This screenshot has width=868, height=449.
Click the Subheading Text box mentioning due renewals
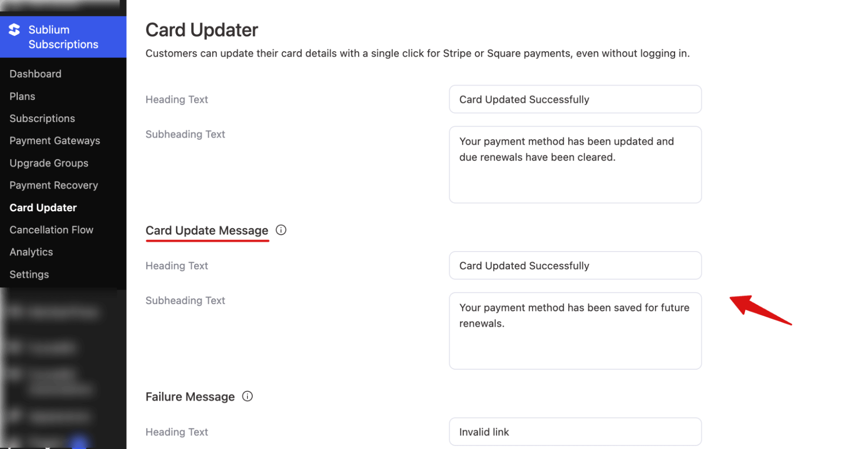tap(575, 165)
